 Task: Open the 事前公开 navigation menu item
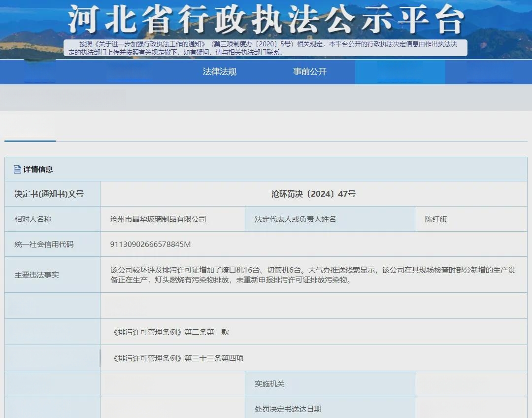(x=310, y=71)
